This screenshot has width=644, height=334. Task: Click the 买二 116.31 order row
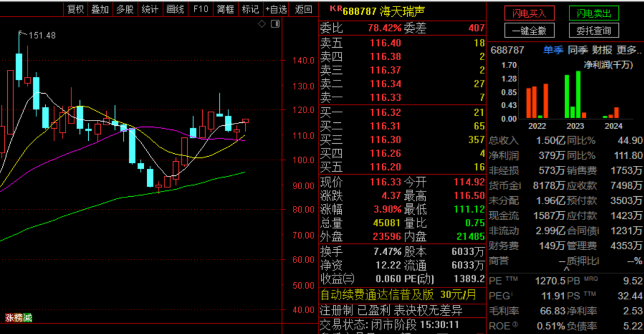[x=402, y=126]
